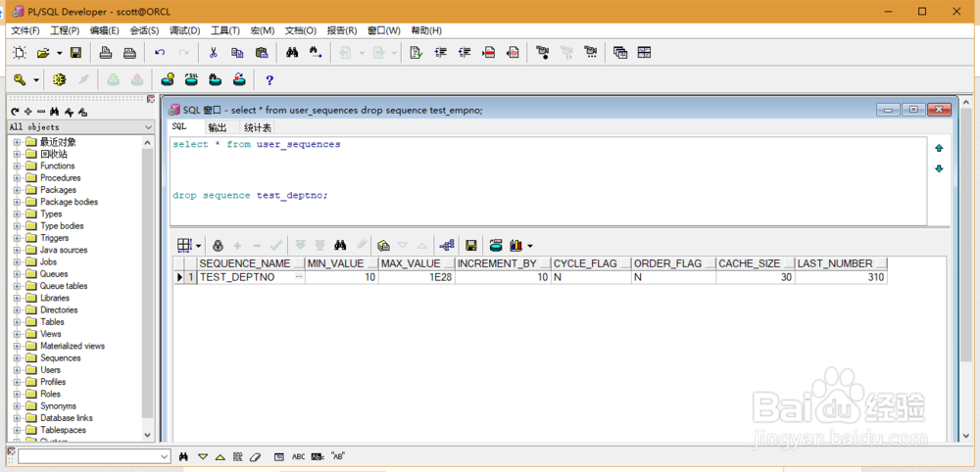Click the New file icon in the toolbar
The width and height of the screenshot is (980, 472).
click(20, 53)
